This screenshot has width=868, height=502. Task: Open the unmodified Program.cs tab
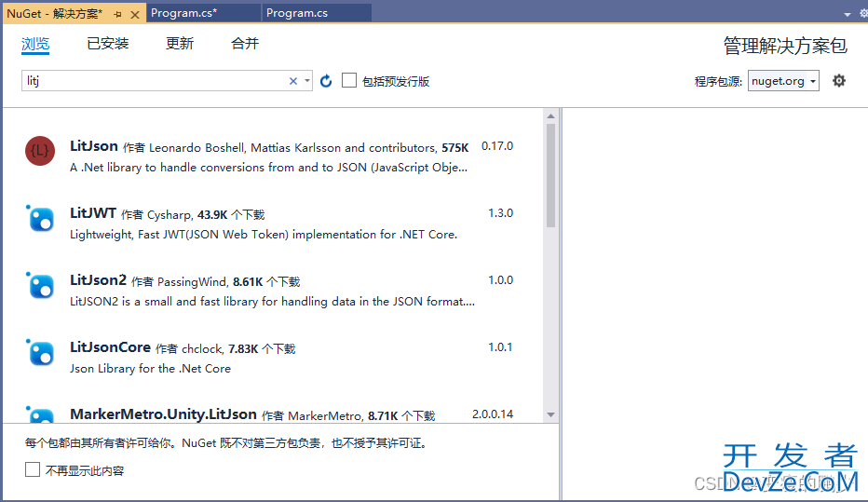click(x=316, y=13)
